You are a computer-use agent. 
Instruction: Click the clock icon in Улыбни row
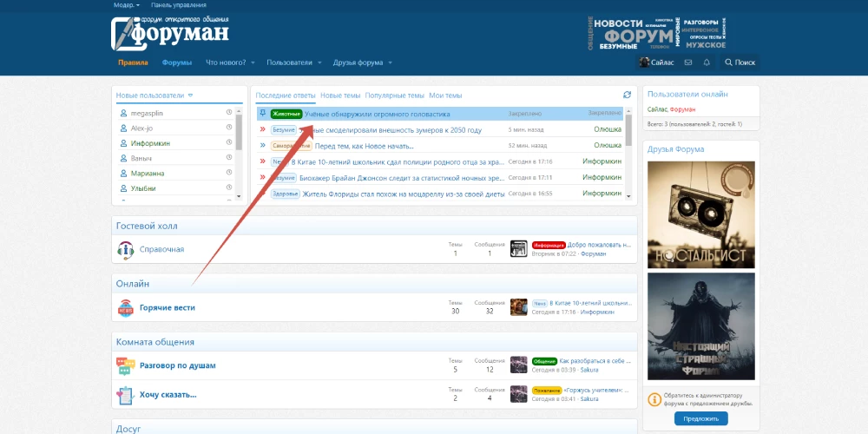tap(229, 187)
